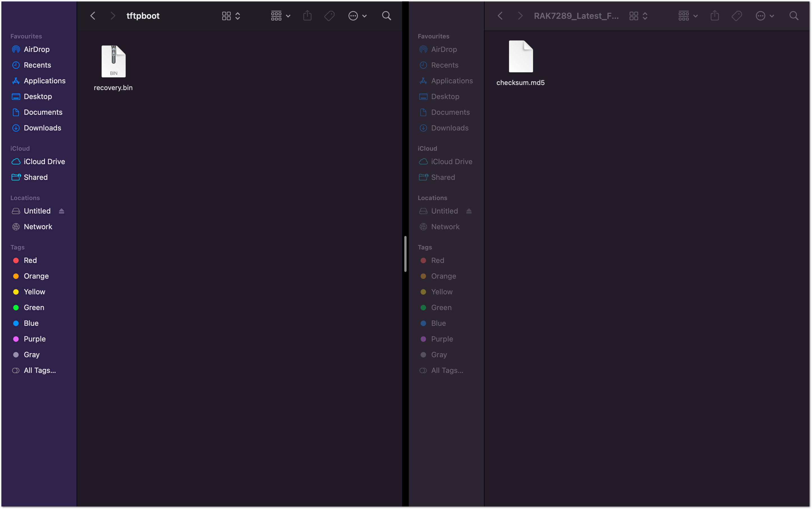Eject Untitled drive in left sidebar

tap(61, 211)
